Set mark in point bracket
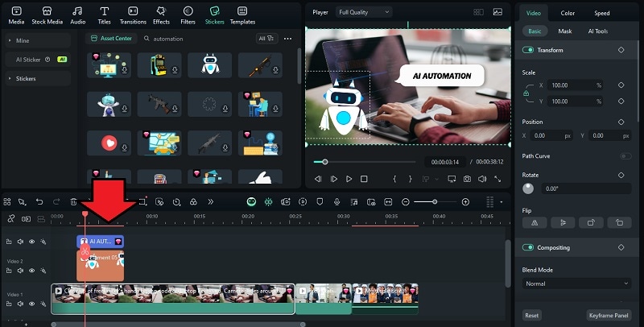The width and height of the screenshot is (644, 327). click(394, 179)
